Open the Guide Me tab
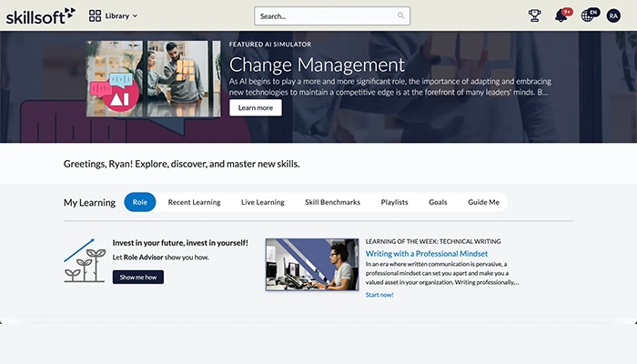The image size is (637, 364). tap(483, 202)
